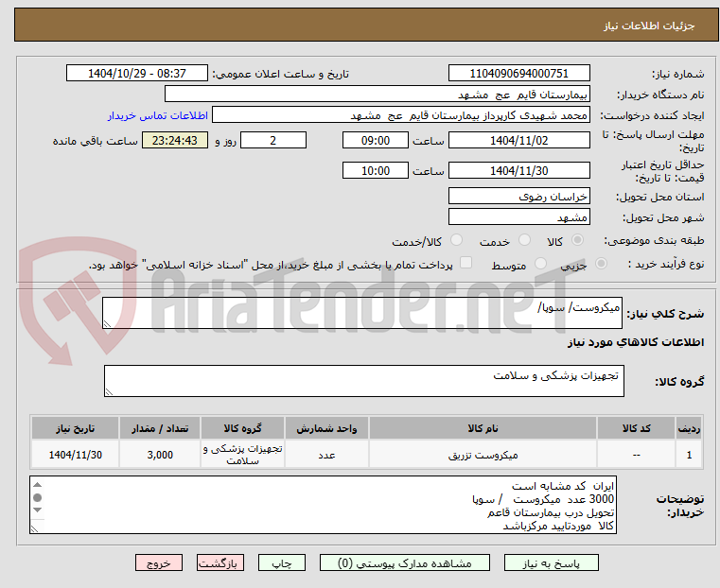Click the میکروست تزریق item name cell
720x588 pixels.
[483, 455]
